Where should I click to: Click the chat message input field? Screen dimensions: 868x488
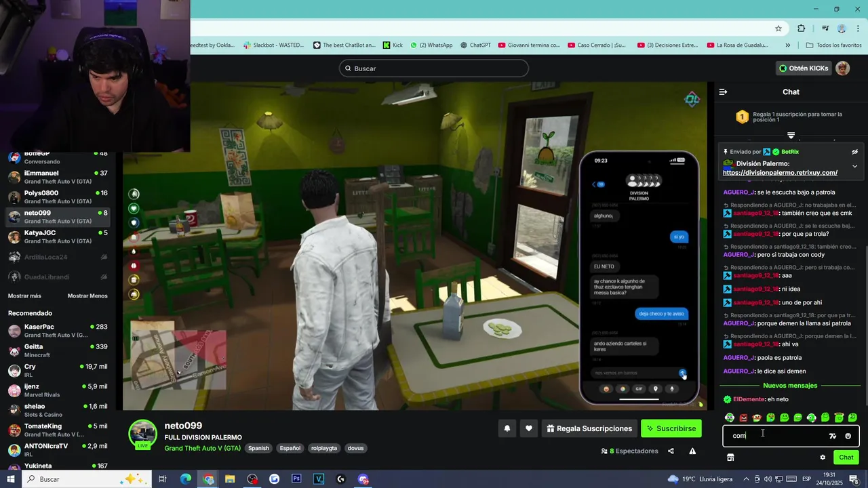click(x=791, y=436)
